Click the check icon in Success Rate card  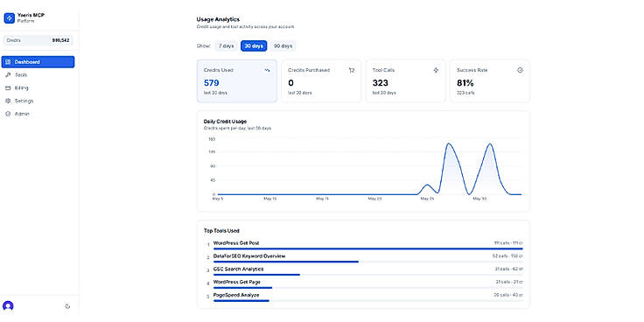coord(520,70)
